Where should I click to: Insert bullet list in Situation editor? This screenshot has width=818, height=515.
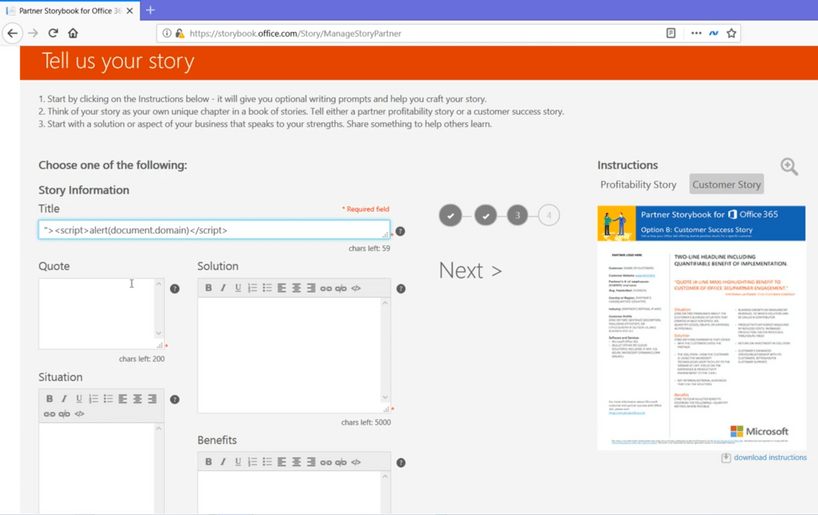click(x=108, y=399)
